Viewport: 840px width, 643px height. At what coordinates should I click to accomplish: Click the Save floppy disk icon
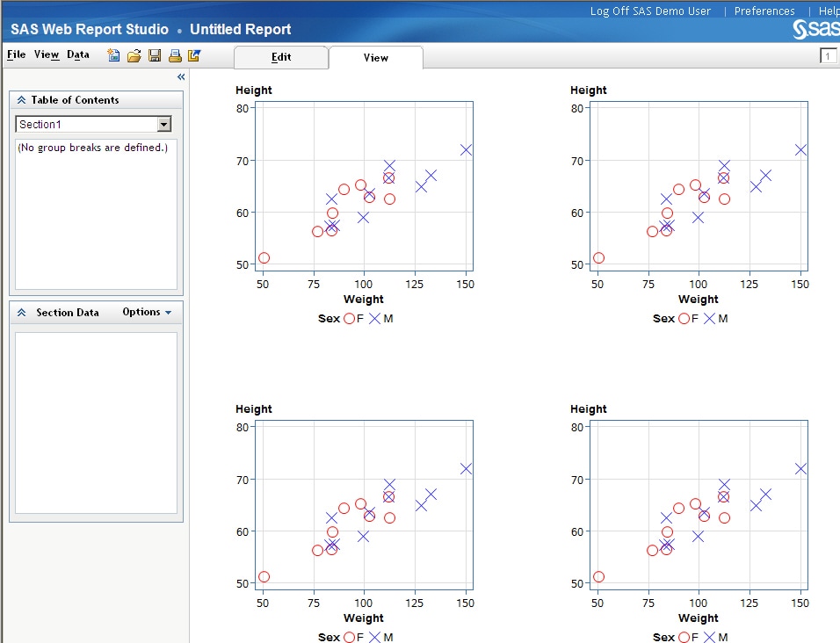tap(155, 55)
